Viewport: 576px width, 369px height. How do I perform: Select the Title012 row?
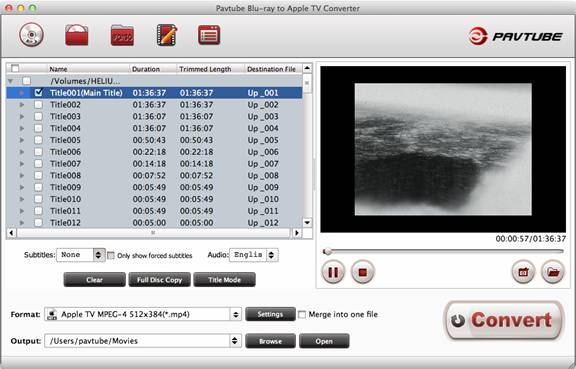point(154,223)
